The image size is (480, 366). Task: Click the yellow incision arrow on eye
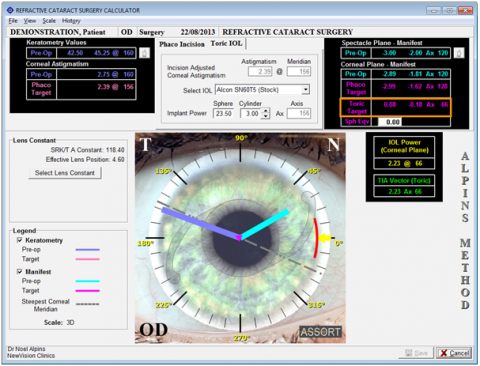tap(325, 238)
